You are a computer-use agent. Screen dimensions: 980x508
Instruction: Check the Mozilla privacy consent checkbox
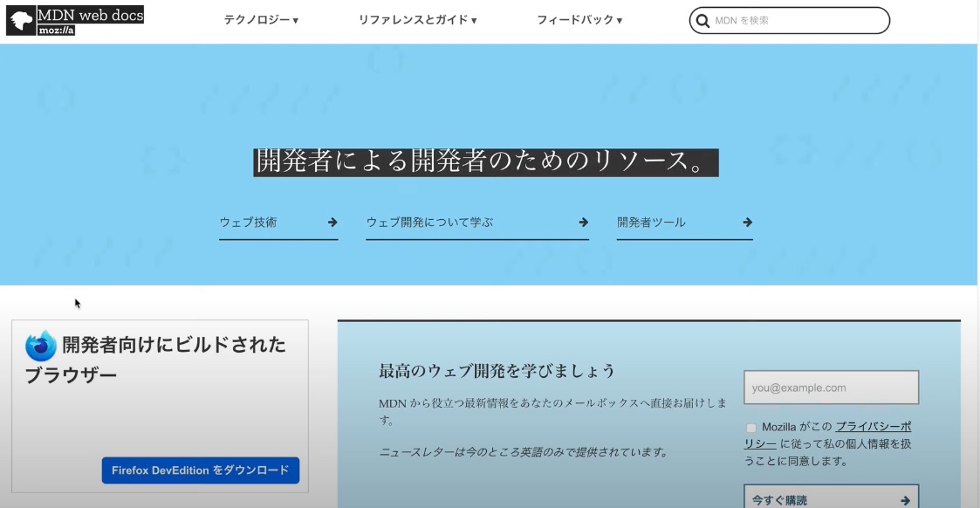pos(750,427)
